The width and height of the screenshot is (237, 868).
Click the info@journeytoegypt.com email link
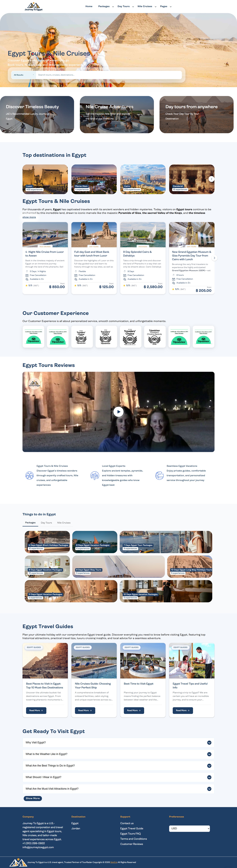coord(38,847)
